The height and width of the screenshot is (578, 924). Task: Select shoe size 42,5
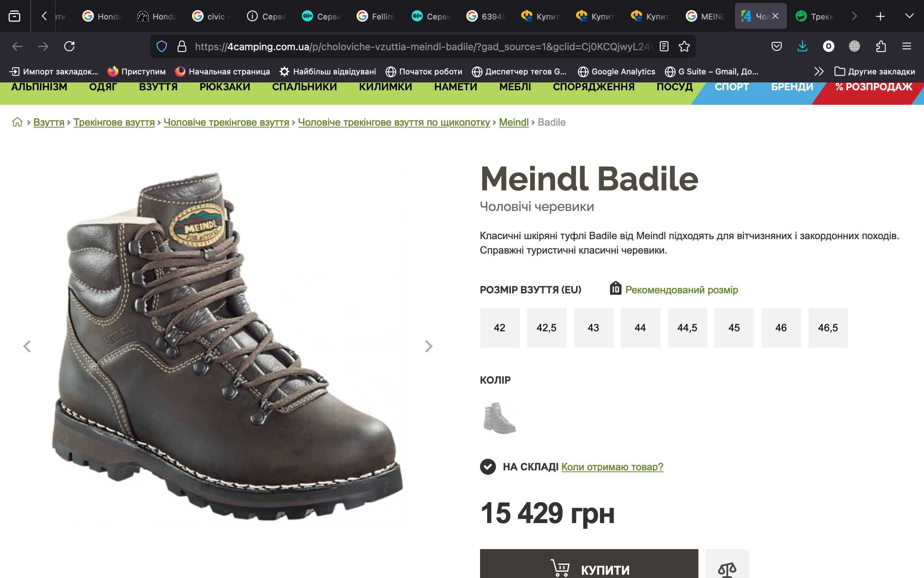pos(546,328)
